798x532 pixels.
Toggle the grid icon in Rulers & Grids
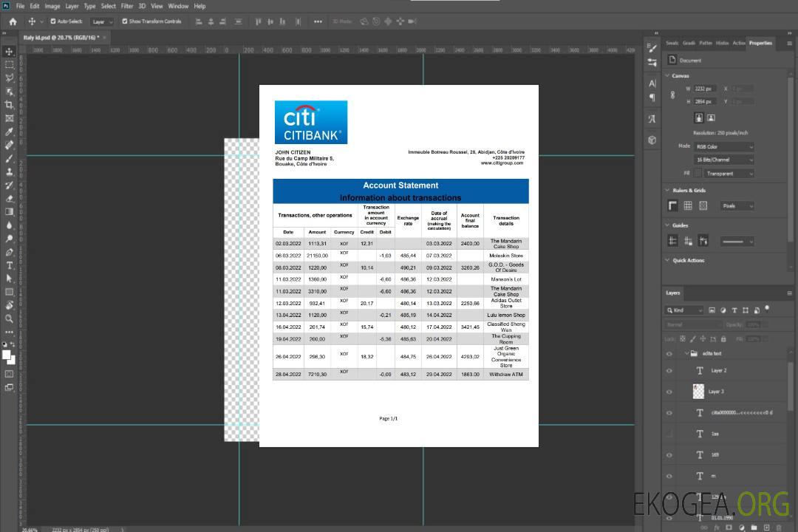(688, 205)
